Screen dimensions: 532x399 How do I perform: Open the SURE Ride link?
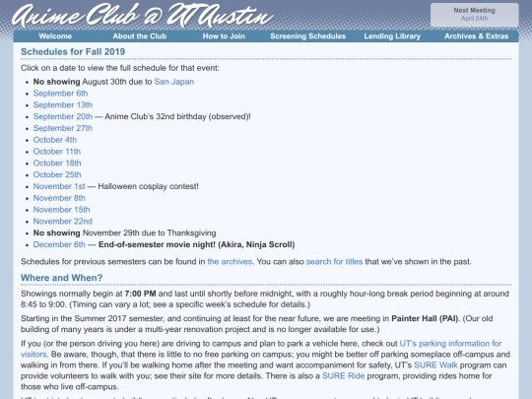[344, 376]
